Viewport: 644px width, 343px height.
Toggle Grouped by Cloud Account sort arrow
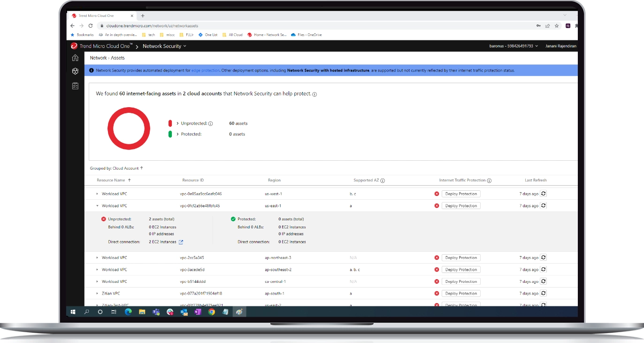[141, 168]
